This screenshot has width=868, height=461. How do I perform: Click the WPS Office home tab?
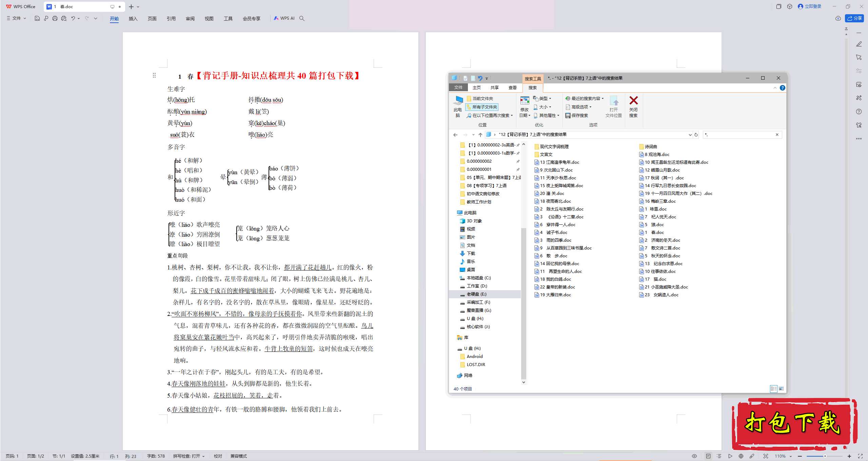[x=21, y=6]
